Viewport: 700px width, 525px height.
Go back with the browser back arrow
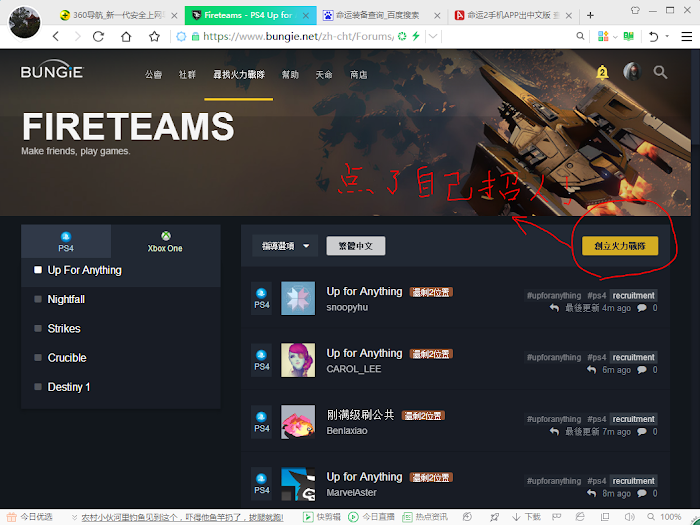(x=56, y=36)
